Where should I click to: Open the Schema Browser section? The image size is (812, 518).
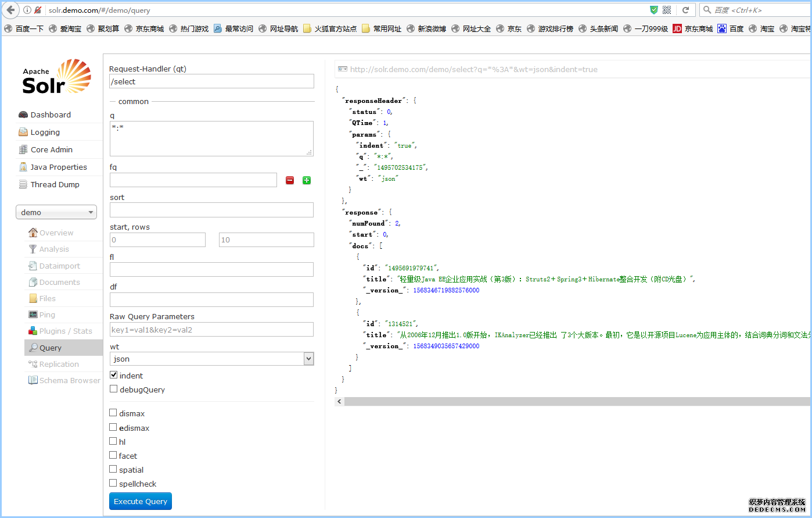[x=69, y=380]
